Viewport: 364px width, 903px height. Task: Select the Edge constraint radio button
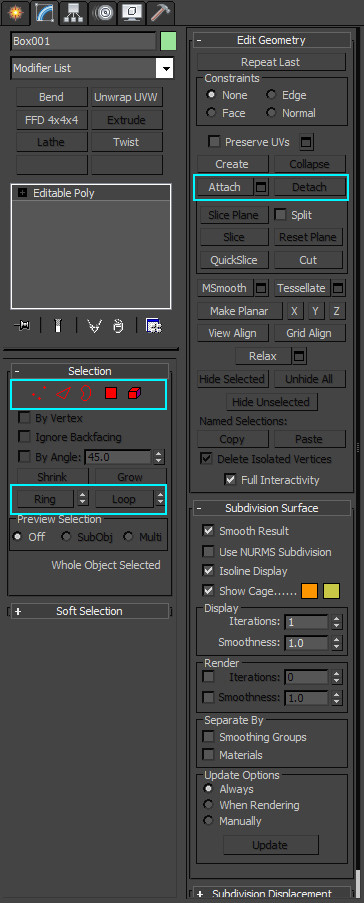click(x=271, y=95)
